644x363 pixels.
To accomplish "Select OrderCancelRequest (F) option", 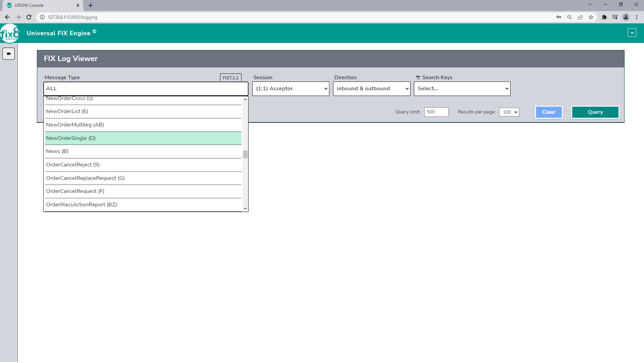I will 143,191.
